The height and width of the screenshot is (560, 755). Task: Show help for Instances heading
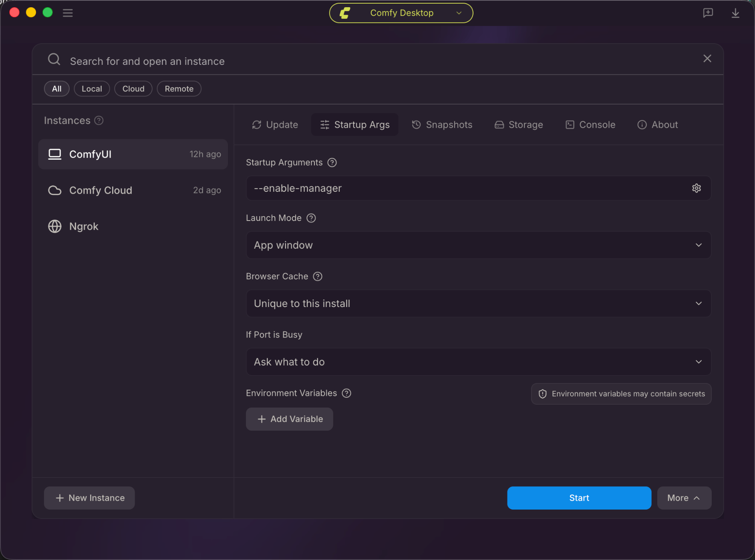pos(99,120)
